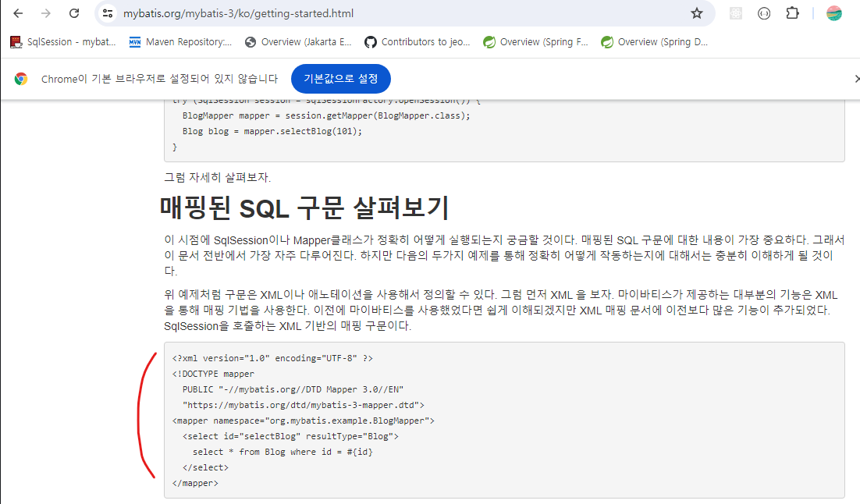Click the <?xml version="1.0" line

[x=272, y=358]
